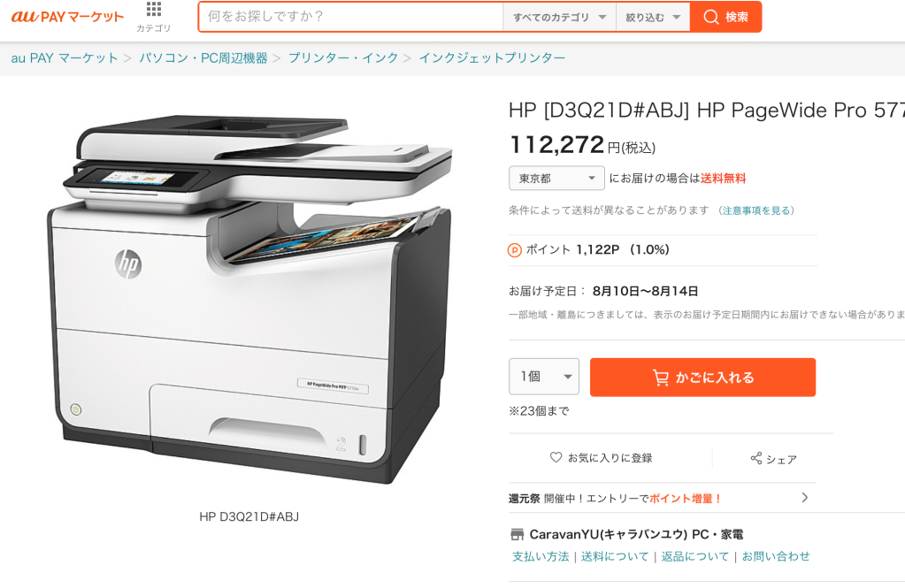Open the カテゴリ grid icon menu
Screen dimensions: 905x588
154,9
